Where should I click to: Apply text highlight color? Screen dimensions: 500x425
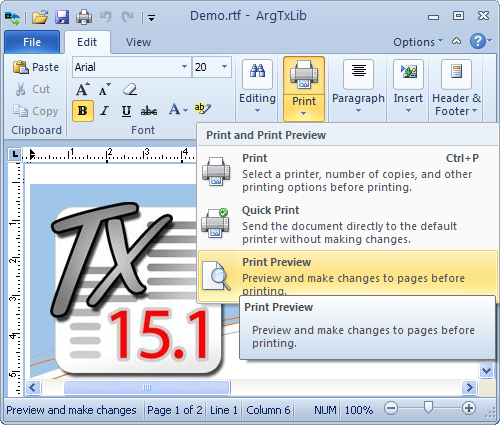202,108
